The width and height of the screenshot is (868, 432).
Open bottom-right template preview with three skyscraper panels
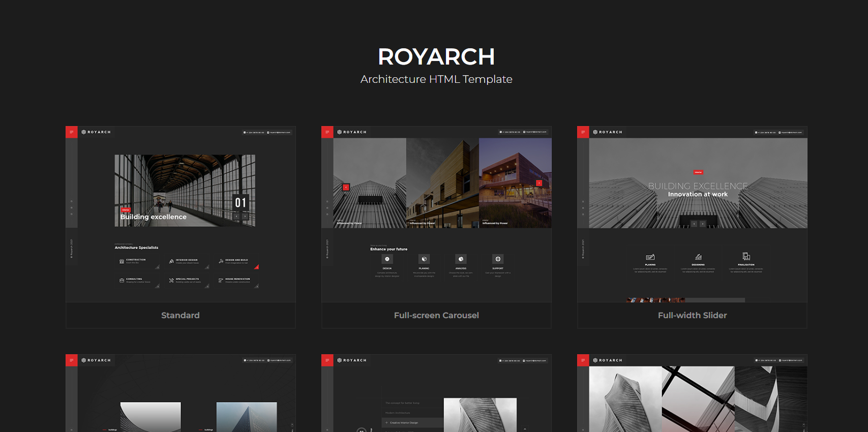692,393
